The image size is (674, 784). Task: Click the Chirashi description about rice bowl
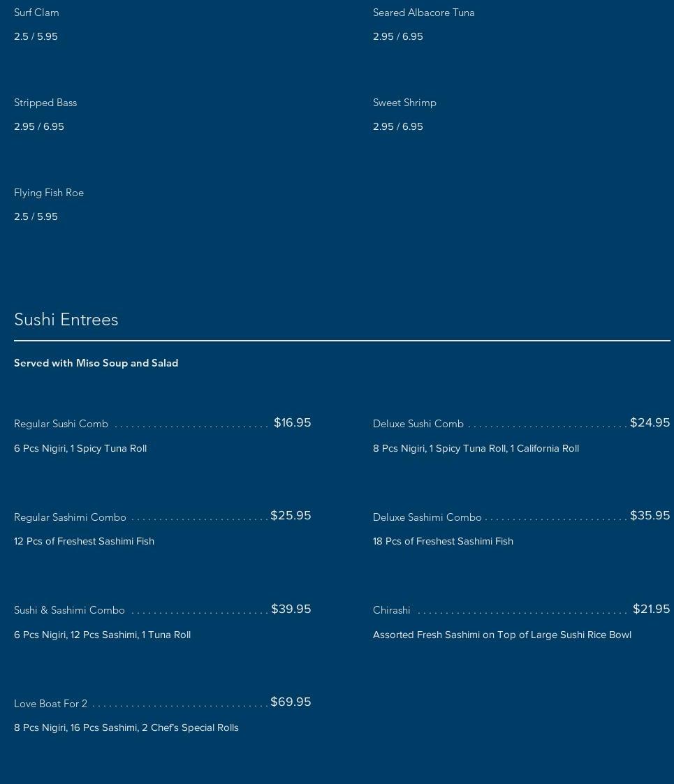(502, 635)
